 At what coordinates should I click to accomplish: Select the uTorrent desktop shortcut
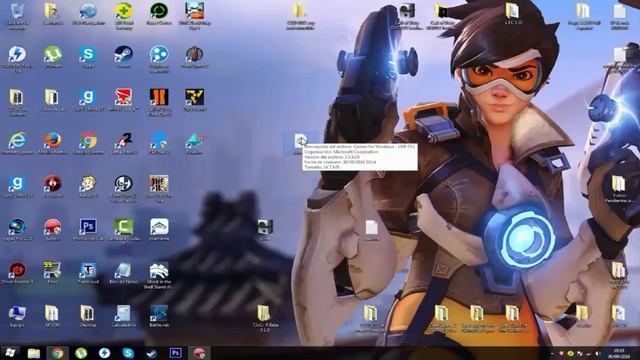[53, 57]
